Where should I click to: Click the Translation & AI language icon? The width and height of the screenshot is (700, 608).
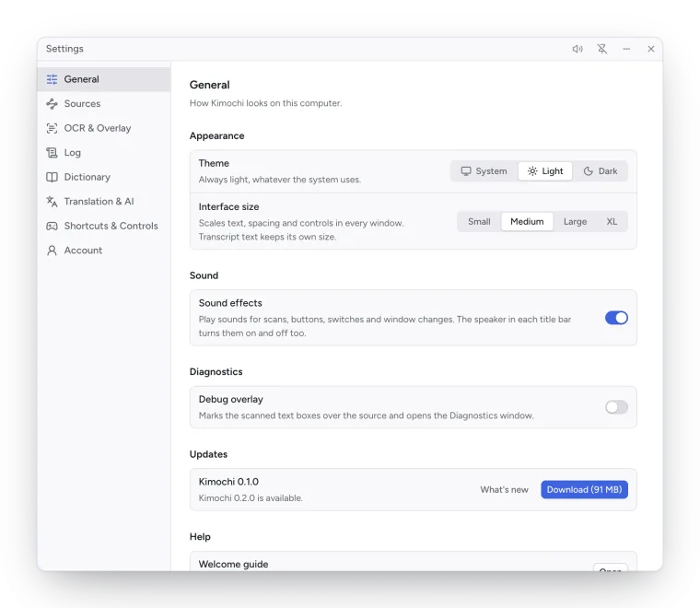pos(52,202)
